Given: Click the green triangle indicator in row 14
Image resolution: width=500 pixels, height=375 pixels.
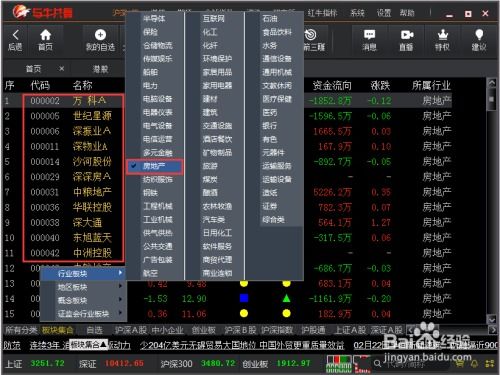Looking at the screenshot, I should pyautogui.click(x=286, y=298).
